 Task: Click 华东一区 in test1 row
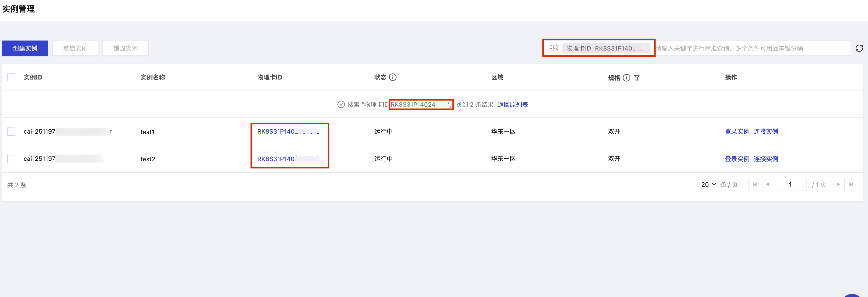pos(503,132)
